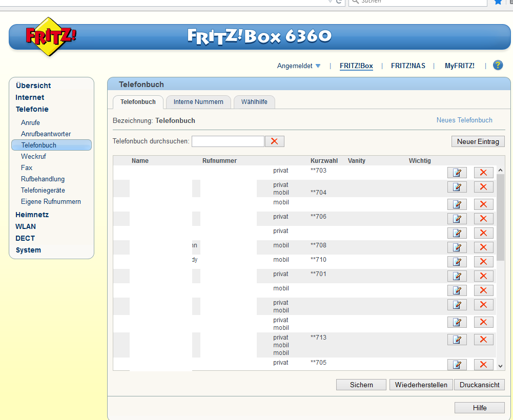This screenshot has width=513, height=420.
Task: Delete the entry with Kurzwahl **705
Action: (483, 364)
